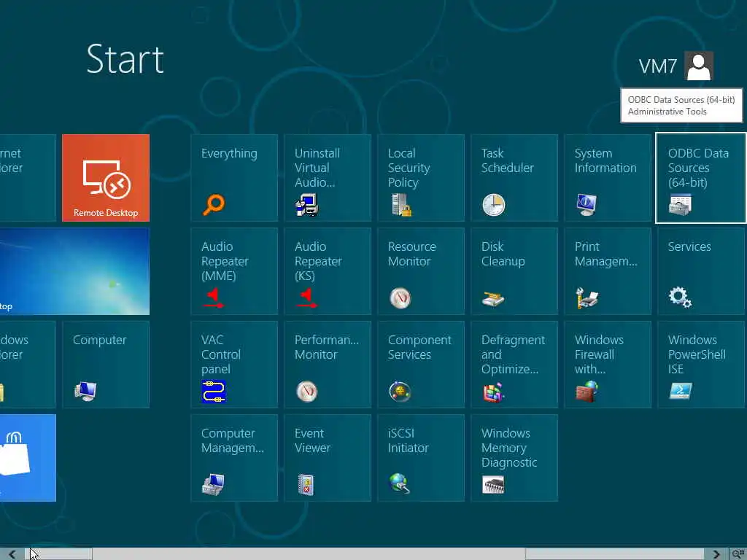Open System Information tile
This screenshot has width=747, height=560.
608,178
